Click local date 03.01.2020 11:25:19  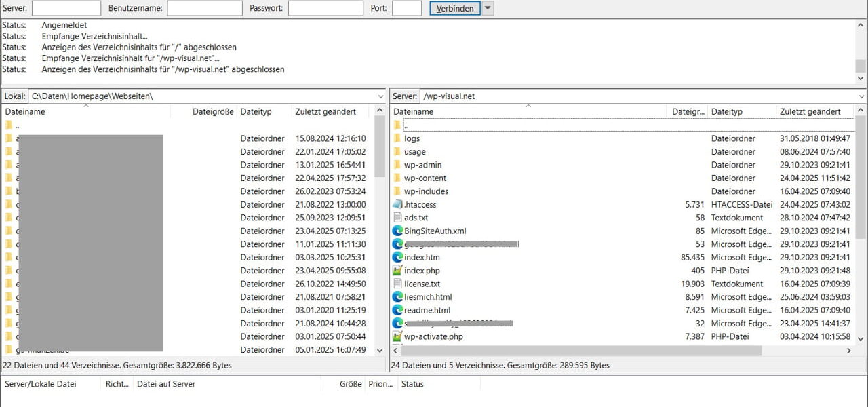tap(330, 310)
